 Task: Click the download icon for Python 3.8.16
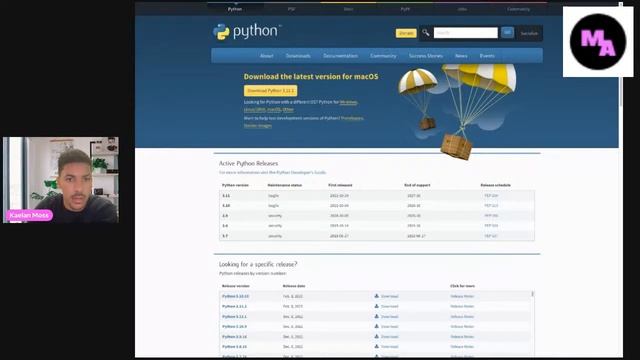(376, 347)
